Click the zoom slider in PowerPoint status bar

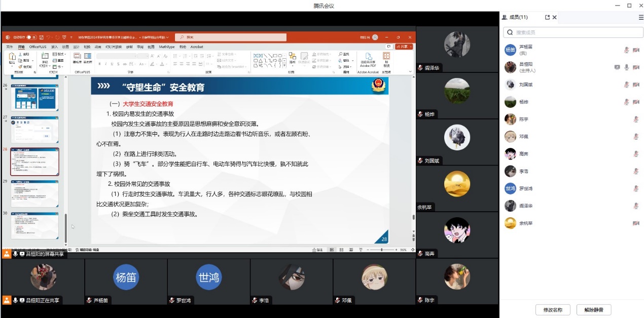point(382,250)
